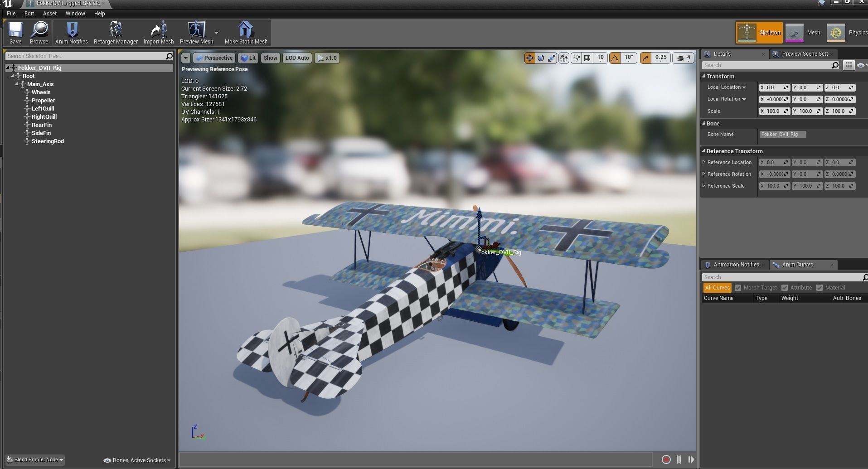Toggle world/local coordinate globe icon
Viewport: 868px width, 469px height.
tap(563, 58)
